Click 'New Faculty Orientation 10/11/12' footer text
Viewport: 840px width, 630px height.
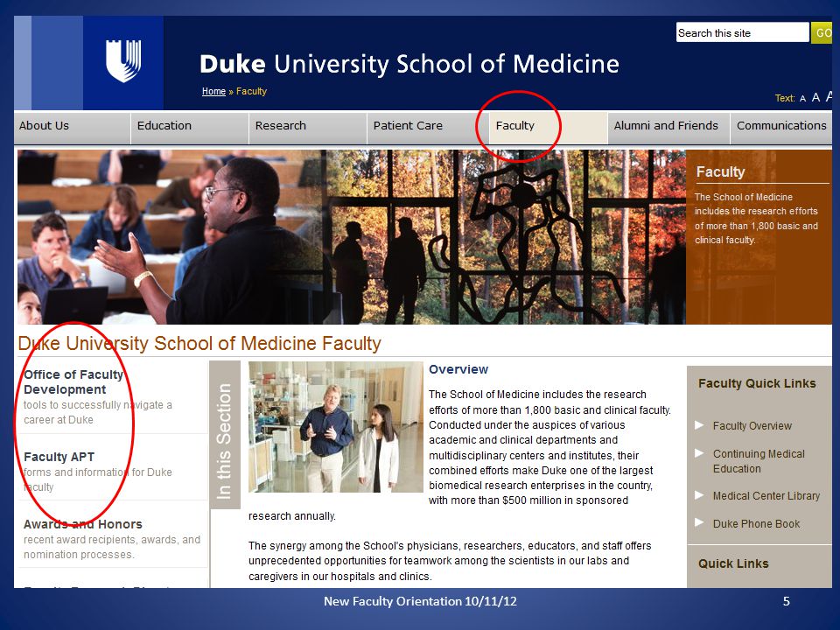coord(420,601)
